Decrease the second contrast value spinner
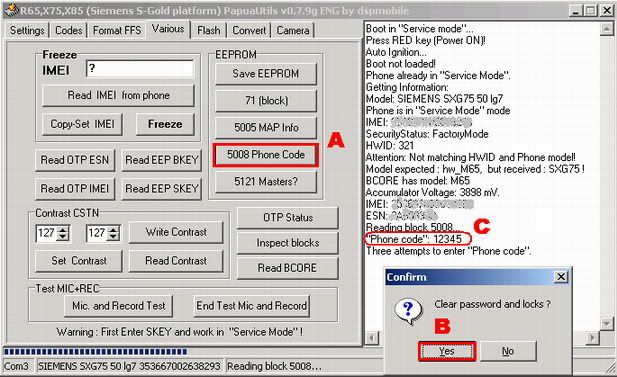Viewport: 617px width, 377px height. click(x=113, y=237)
